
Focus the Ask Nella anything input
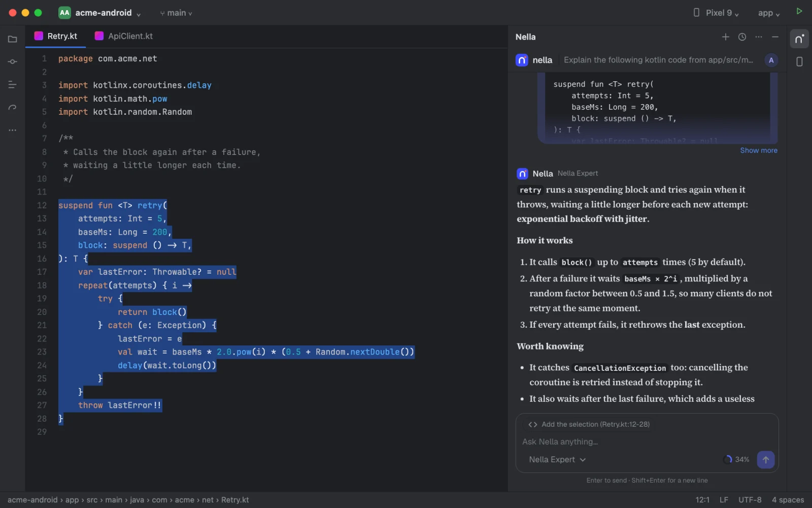tap(647, 442)
